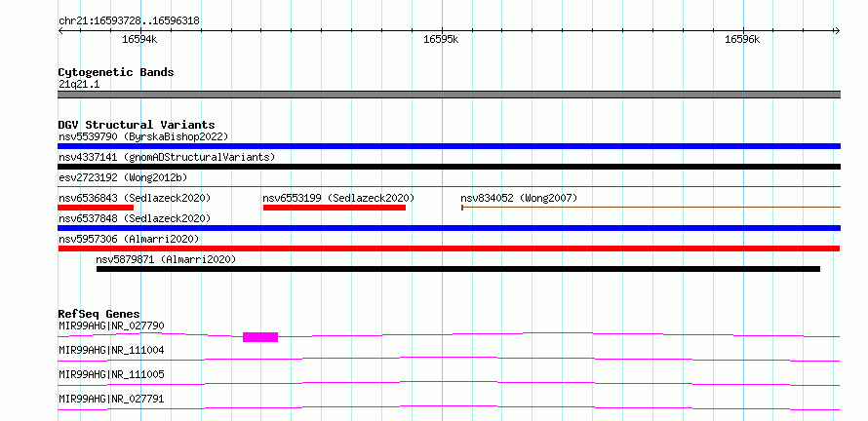Select the magenta exon block of NR_027790

point(260,337)
